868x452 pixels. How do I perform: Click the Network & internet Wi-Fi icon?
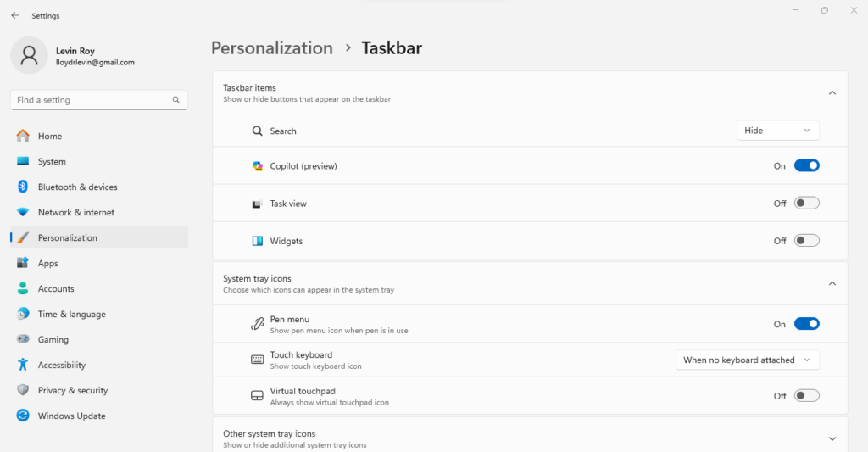click(23, 212)
